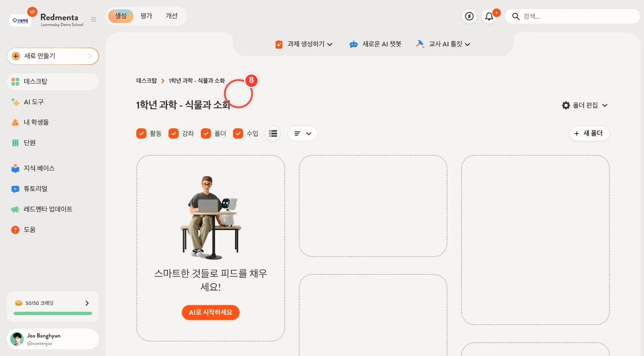This screenshot has height=356, width=644.
Task: Collapse sidebar with the hamburger menu icon
Action: click(x=94, y=19)
